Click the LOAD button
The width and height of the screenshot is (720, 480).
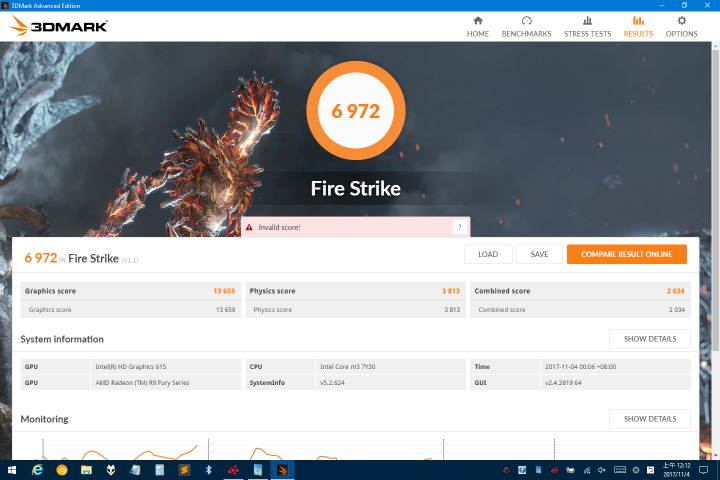click(488, 254)
